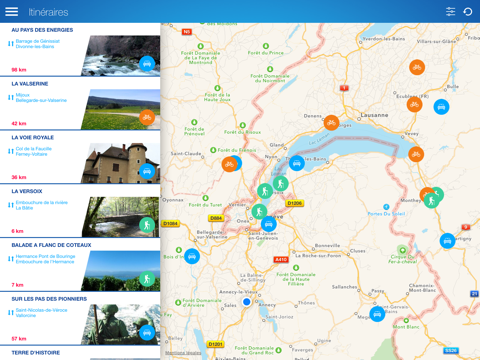480x360 pixels.
Task: Tap the 7 km distance label
Action: pyautogui.click(x=18, y=285)
